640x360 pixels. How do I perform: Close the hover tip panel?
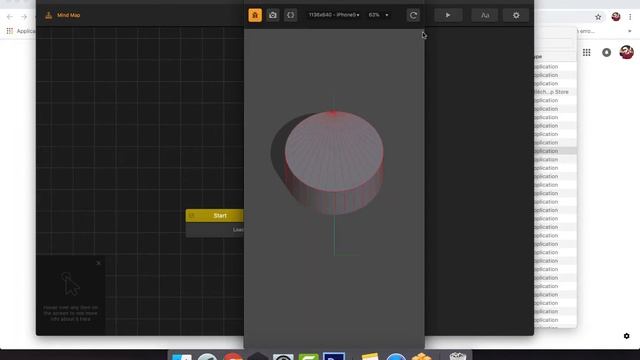click(98, 263)
